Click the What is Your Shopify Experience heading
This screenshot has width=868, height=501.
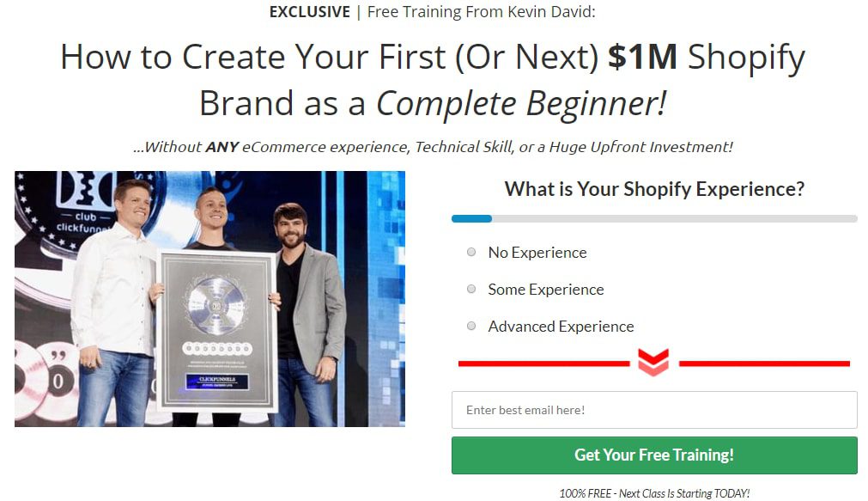(x=654, y=189)
